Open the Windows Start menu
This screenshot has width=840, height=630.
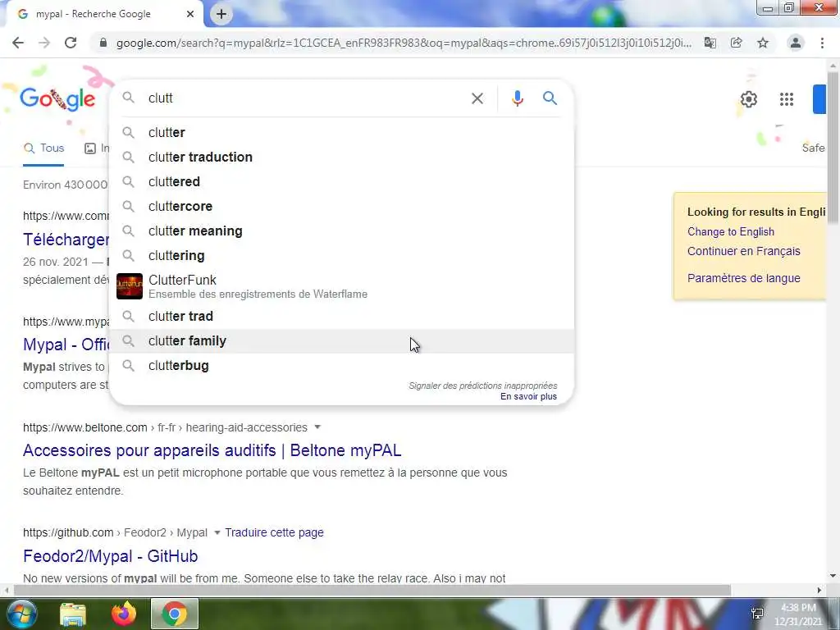point(21,614)
